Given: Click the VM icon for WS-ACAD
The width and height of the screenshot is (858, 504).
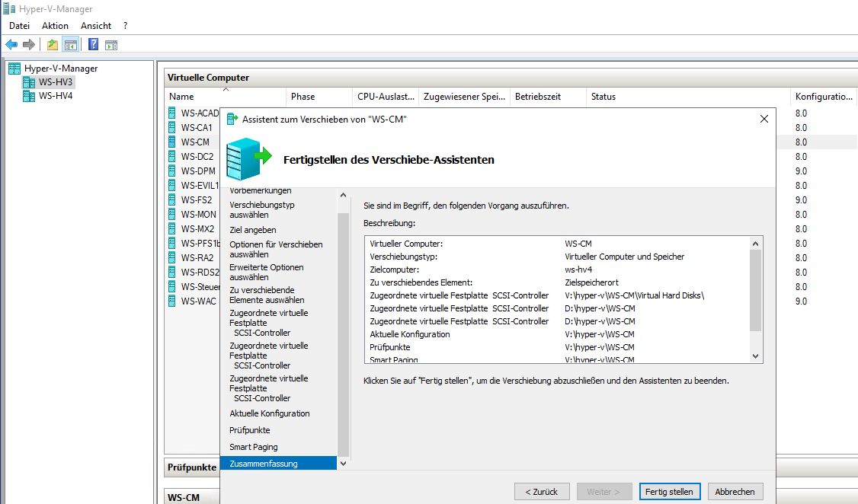Looking at the screenshot, I should click(171, 113).
